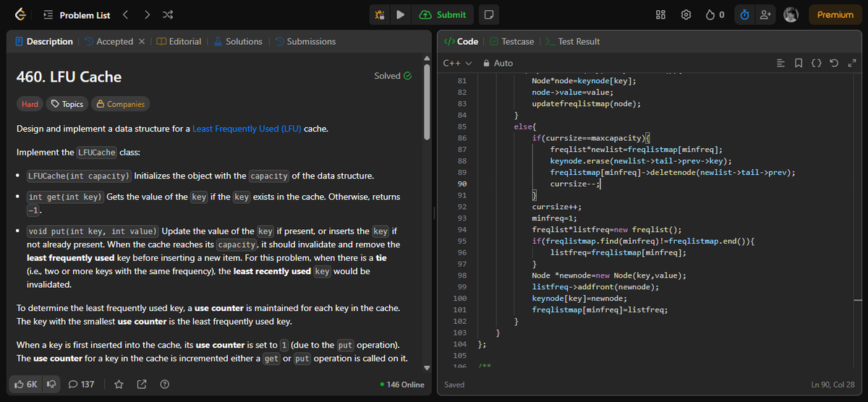Image resolution: width=868 pixels, height=402 pixels.
Task: Open the profile avatar menu
Action: coord(792,14)
